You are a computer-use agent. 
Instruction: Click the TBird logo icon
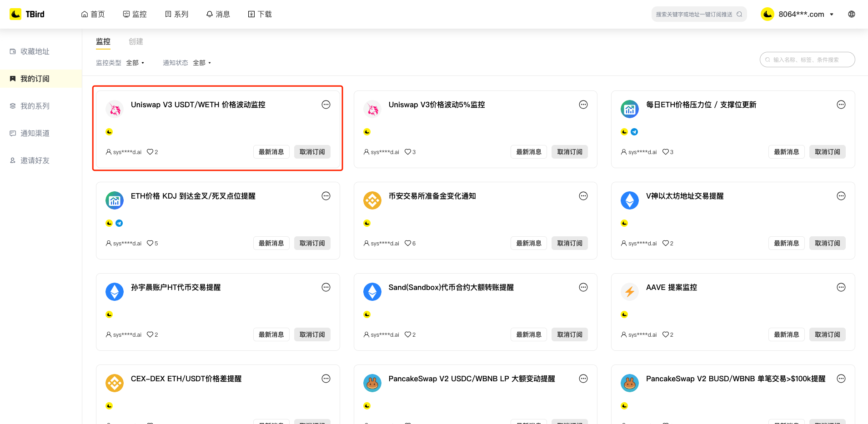click(x=15, y=14)
